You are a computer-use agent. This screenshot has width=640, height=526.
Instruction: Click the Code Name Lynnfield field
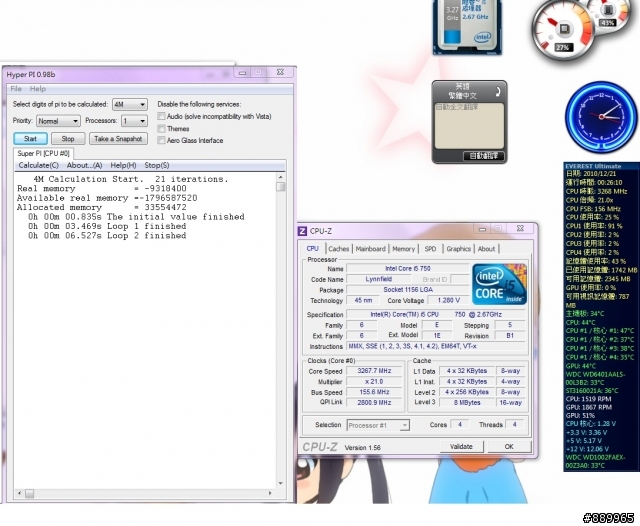pyautogui.click(x=378, y=279)
